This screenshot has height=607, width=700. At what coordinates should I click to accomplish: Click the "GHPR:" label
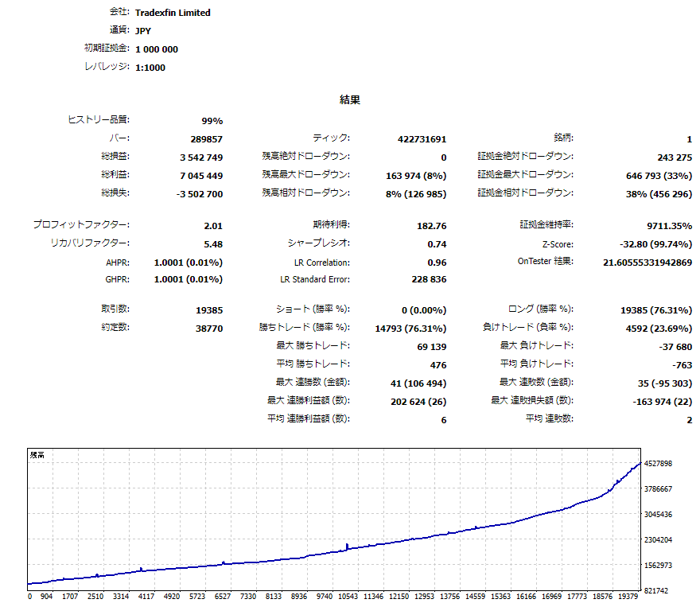(x=118, y=279)
